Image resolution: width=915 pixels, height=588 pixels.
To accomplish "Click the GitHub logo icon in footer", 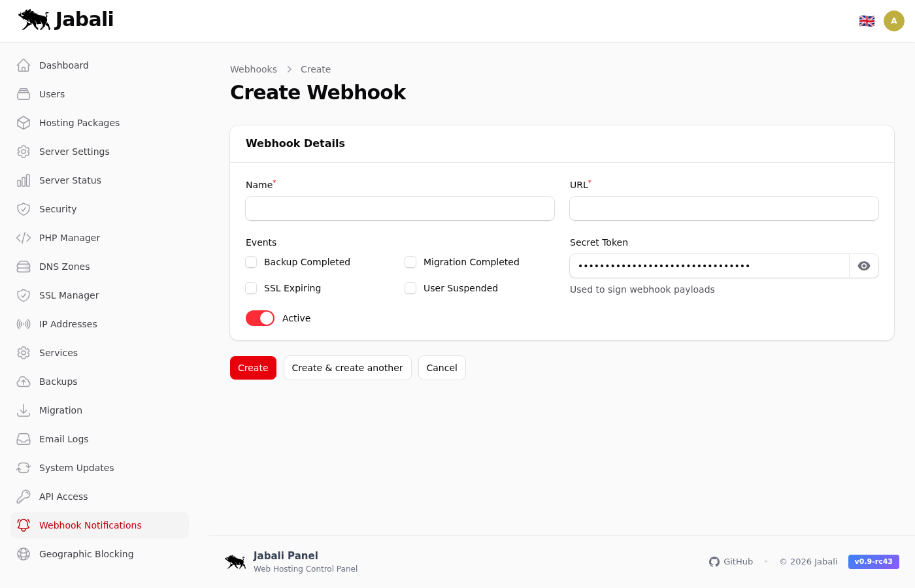I will coord(714,562).
